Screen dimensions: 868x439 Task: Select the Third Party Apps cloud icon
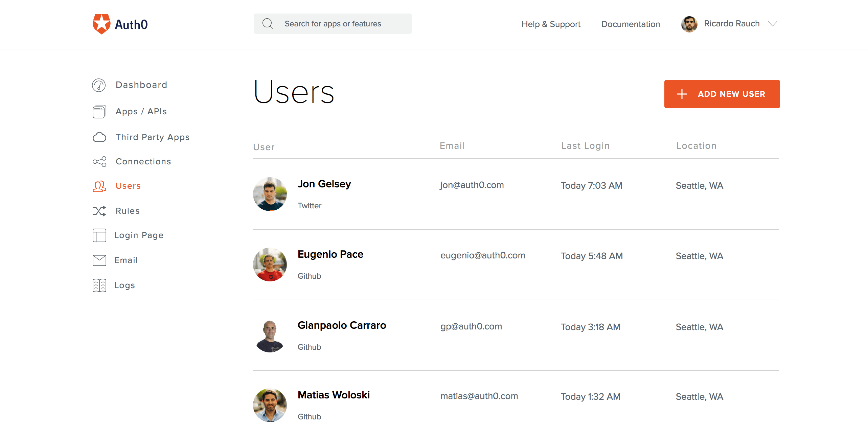tap(99, 137)
